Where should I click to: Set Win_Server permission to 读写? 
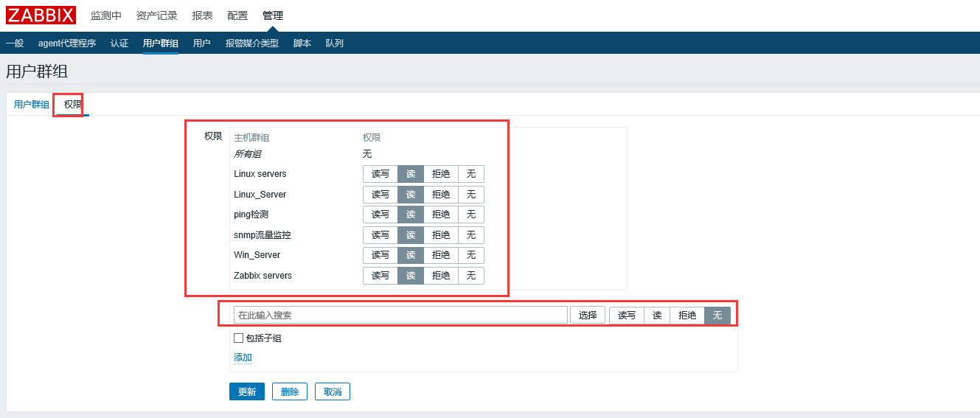point(380,255)
